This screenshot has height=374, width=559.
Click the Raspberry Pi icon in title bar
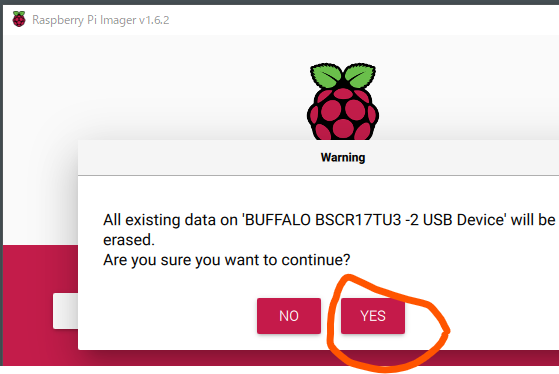(x=19, y=19)
